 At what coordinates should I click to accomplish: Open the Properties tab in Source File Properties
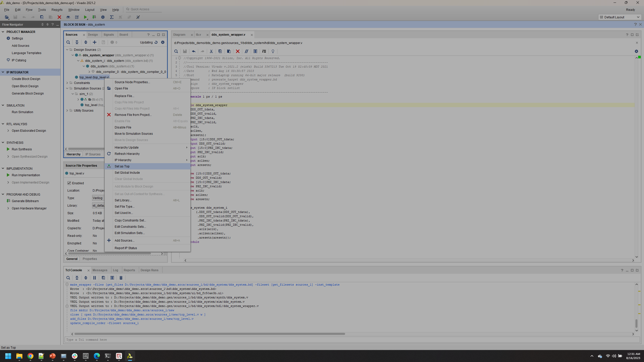[90, 259]
